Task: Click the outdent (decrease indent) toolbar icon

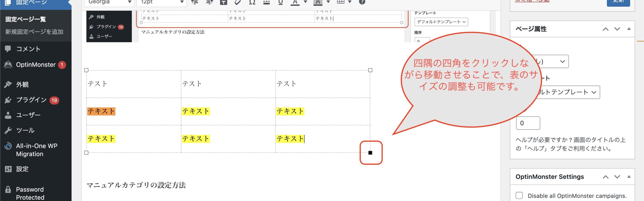Action: coord(194,2)
